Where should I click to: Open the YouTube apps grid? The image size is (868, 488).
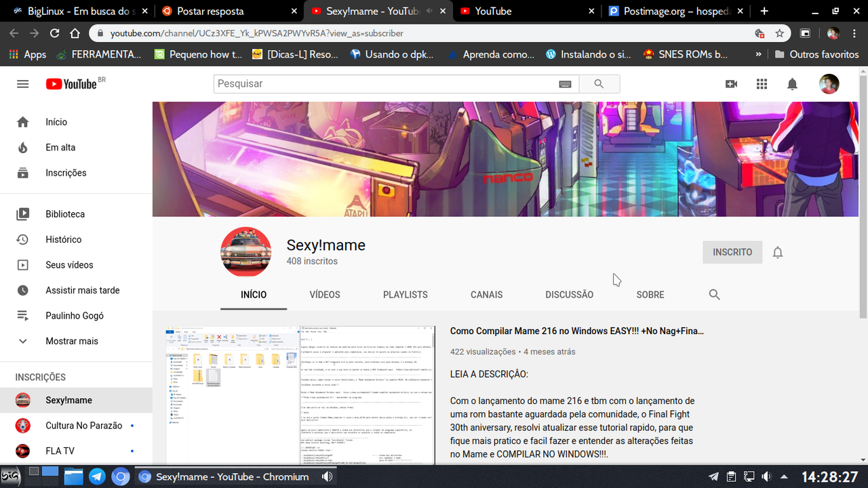click(762, 84)
